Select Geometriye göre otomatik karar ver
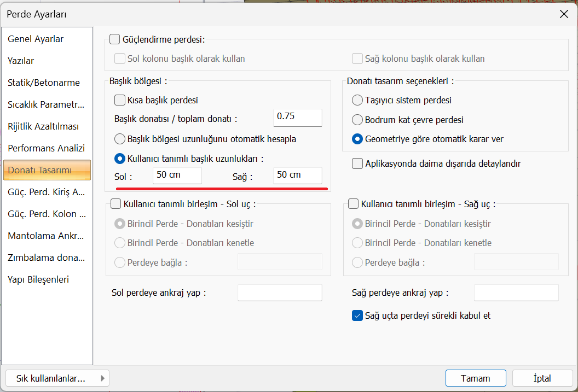This screenshot has width=578, height=392. pos(357,139)
